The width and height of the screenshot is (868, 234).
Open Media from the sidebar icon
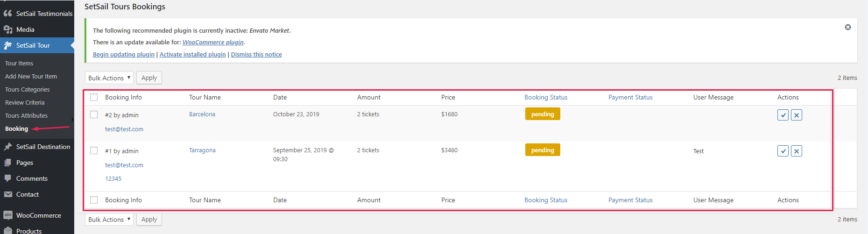pos(8,29)
